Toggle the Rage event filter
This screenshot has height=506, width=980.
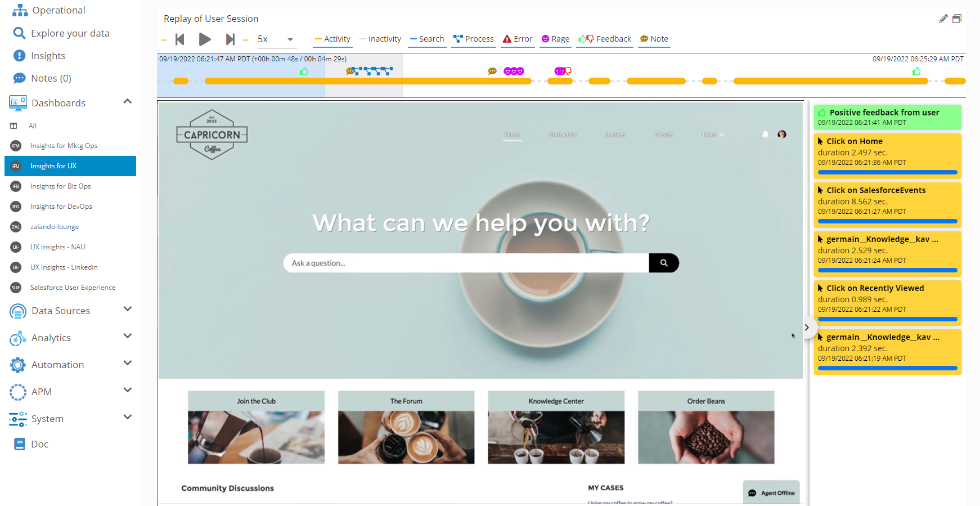pos(555,39)
